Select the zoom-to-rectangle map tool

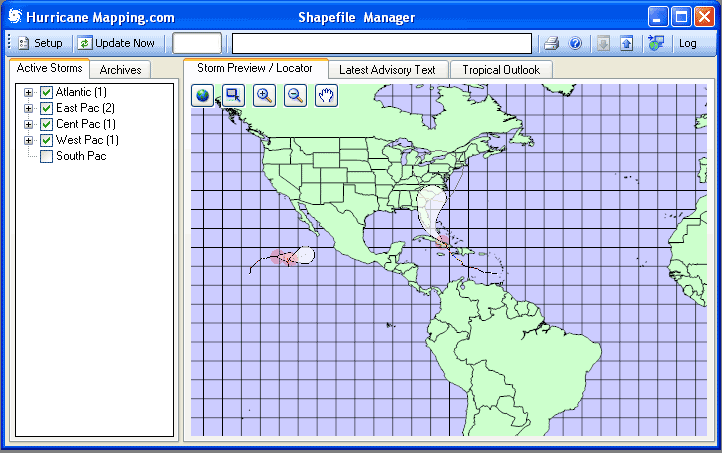(233, 96)
